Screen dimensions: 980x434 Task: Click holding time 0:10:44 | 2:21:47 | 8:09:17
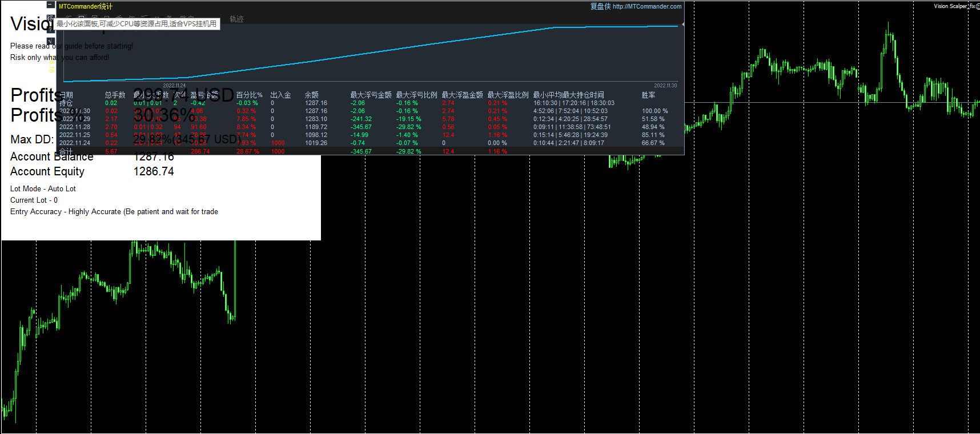click(x=569, y=143)
